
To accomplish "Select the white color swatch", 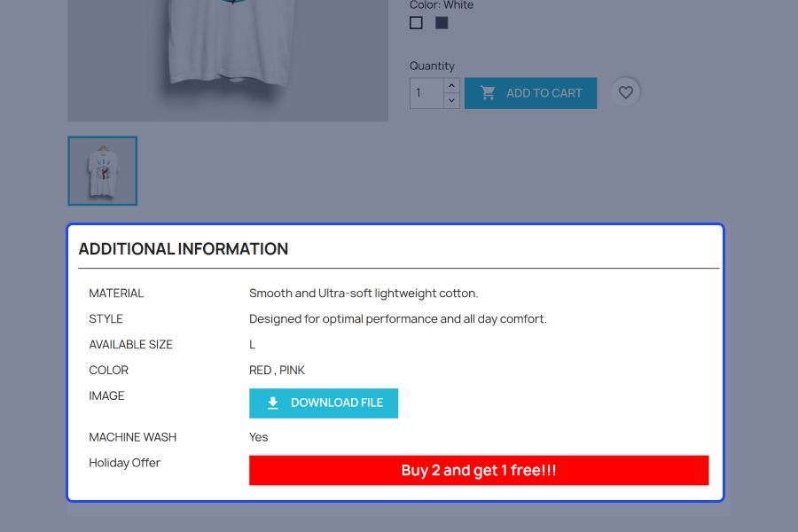I will point(416,23).
